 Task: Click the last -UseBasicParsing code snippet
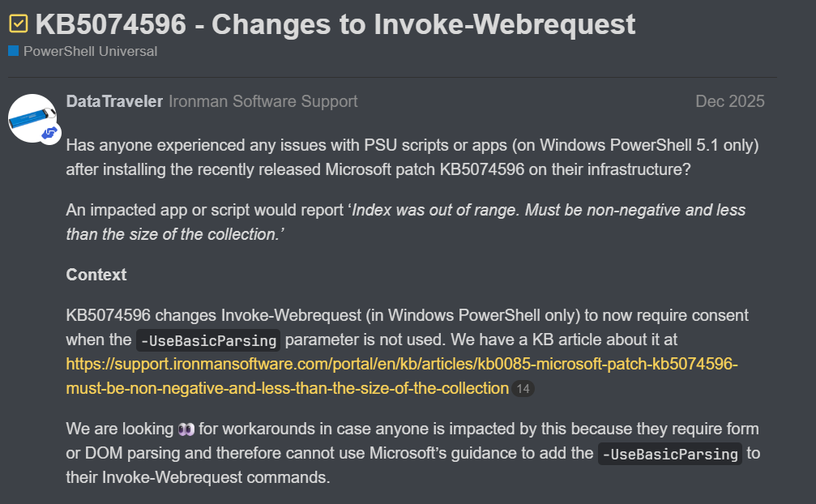pos(670,454)
